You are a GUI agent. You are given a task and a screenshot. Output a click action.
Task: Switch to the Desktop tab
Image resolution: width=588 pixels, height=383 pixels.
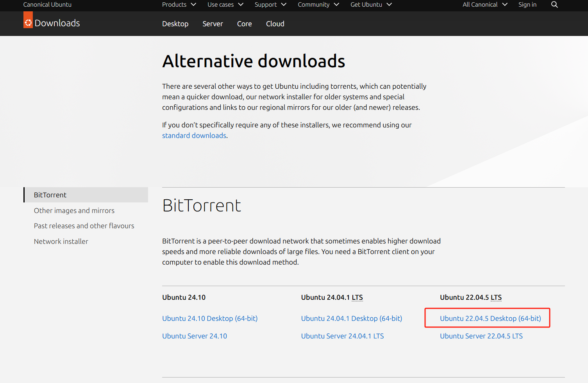tap(175, 24)
